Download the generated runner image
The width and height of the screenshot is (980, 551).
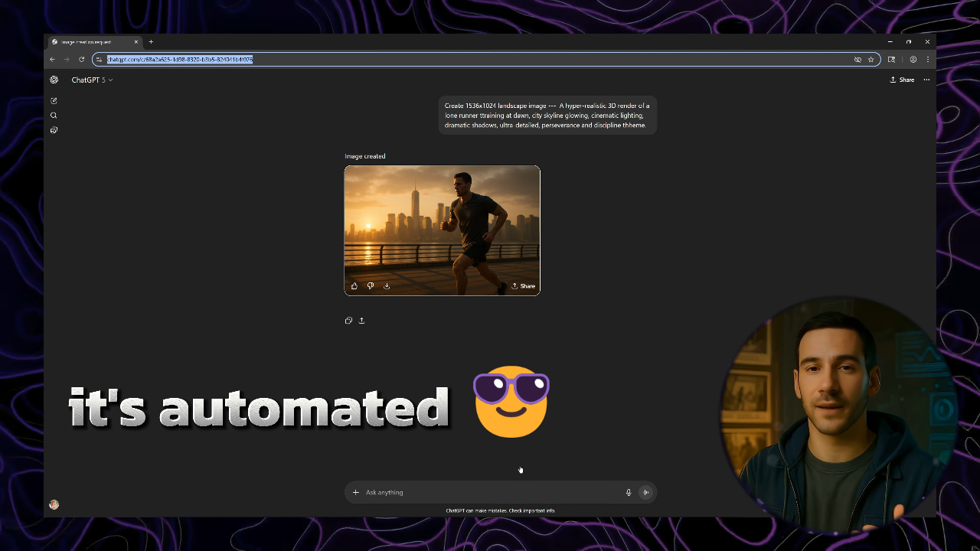pyautogui.click(x=387, y=285)
